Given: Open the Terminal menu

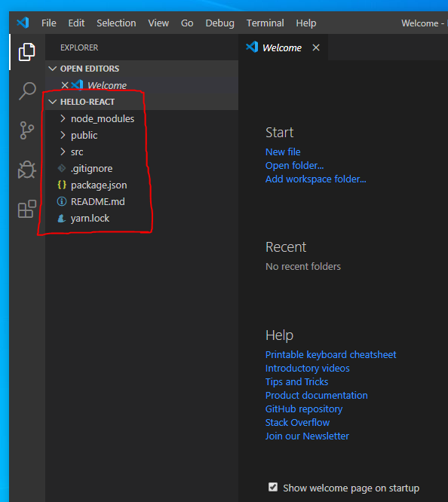Looking at the screenshot, I should pyautogui.click(x=265, y=23).
